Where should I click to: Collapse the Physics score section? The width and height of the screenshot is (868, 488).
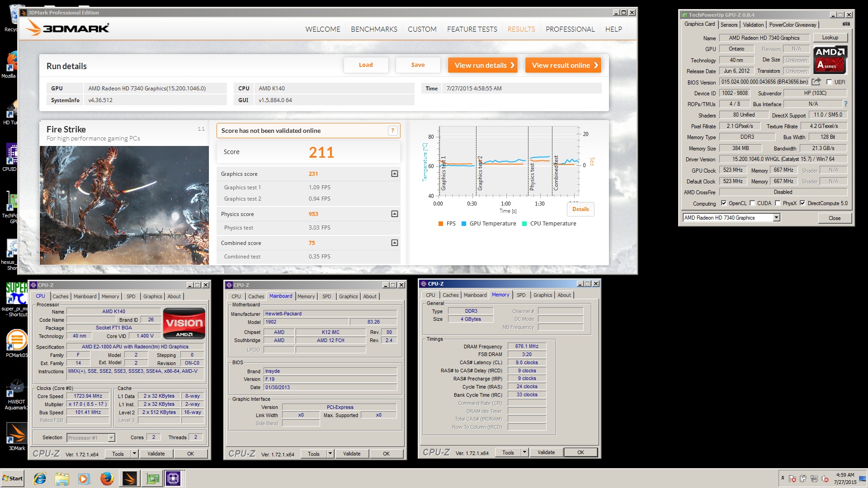coord(395,214)
